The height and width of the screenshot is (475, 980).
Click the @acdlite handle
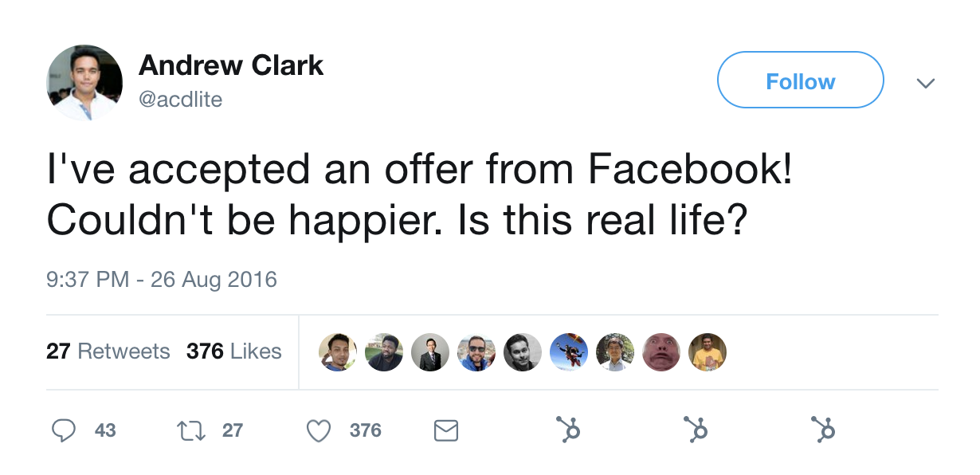pyautogui.click(x=180, y=100)
